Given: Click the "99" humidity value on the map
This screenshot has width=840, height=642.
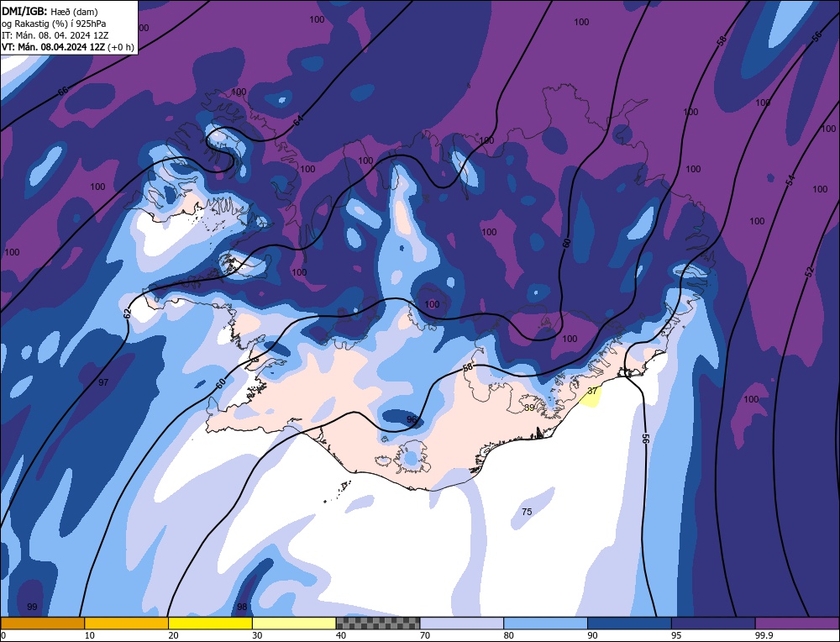Looking at the screenshot, I should point(32,607).
